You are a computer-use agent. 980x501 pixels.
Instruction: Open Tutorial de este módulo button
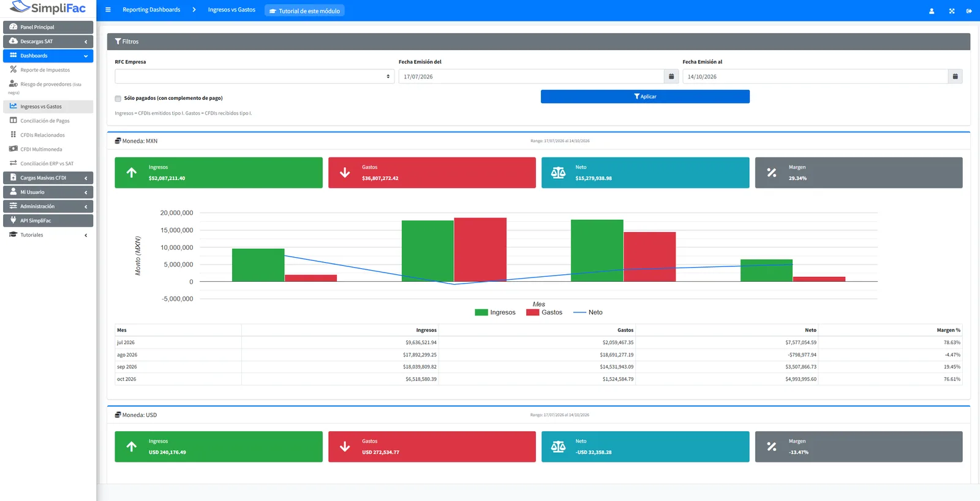coord(304,11)
